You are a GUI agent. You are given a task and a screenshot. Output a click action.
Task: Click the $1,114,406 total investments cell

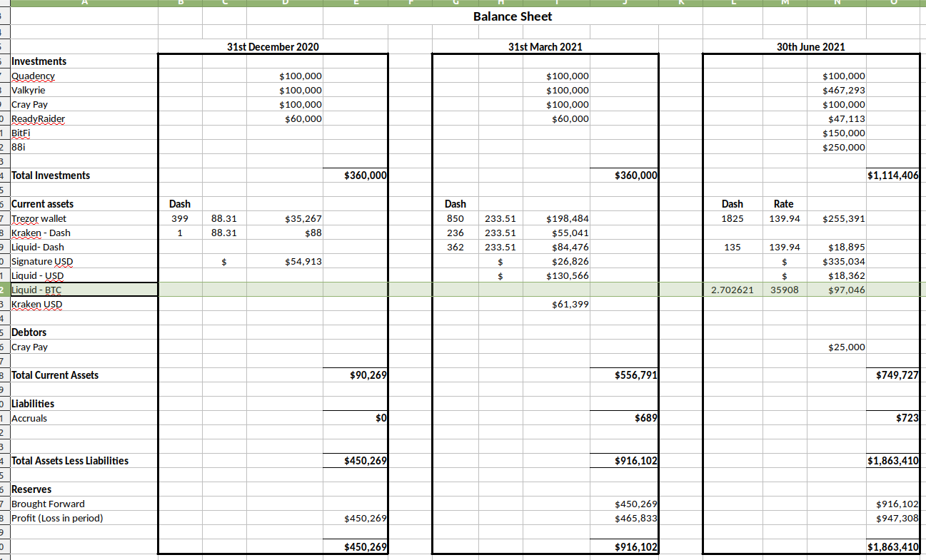coord(893,175)
